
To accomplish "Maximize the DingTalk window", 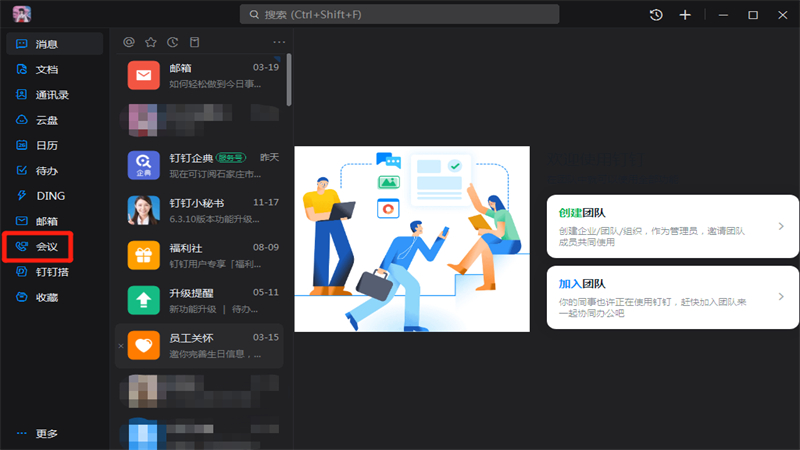I will 753,15.
